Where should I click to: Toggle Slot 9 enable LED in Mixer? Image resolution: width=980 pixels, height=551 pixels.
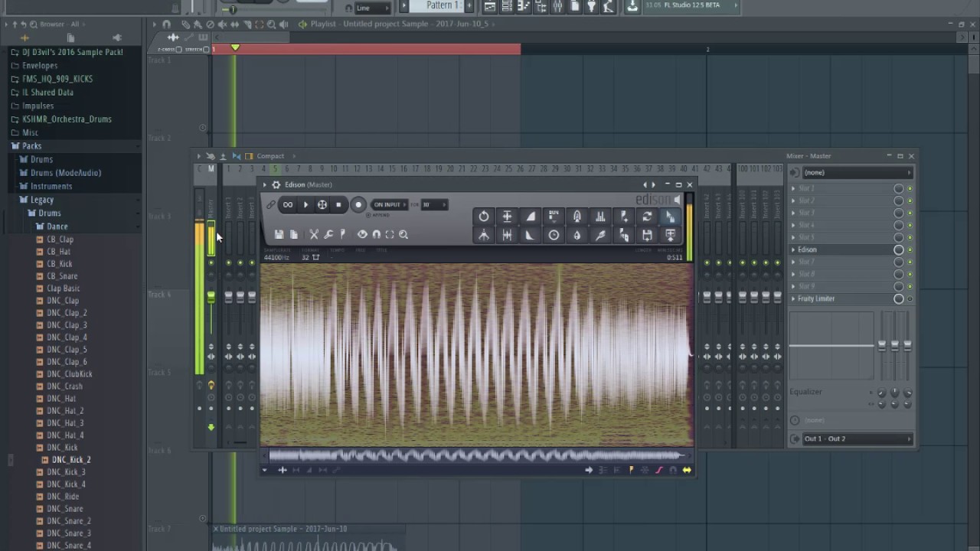click(x=910, y=286)
